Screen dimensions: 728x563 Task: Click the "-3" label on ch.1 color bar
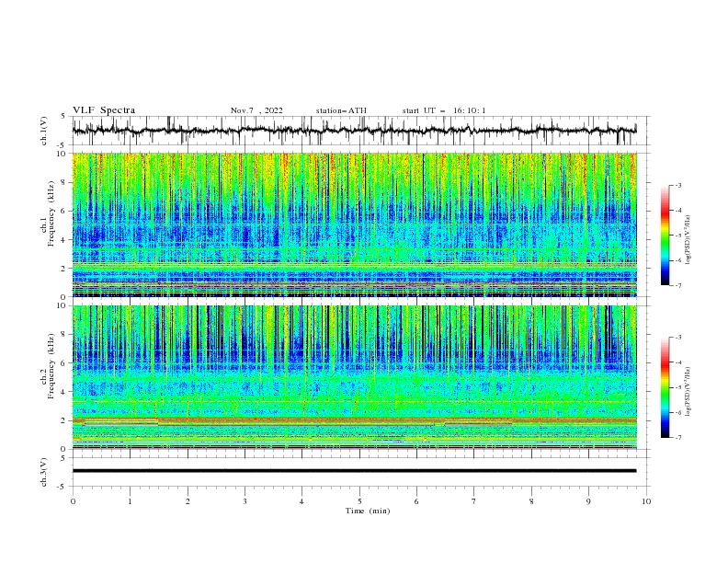click(677, 185)
